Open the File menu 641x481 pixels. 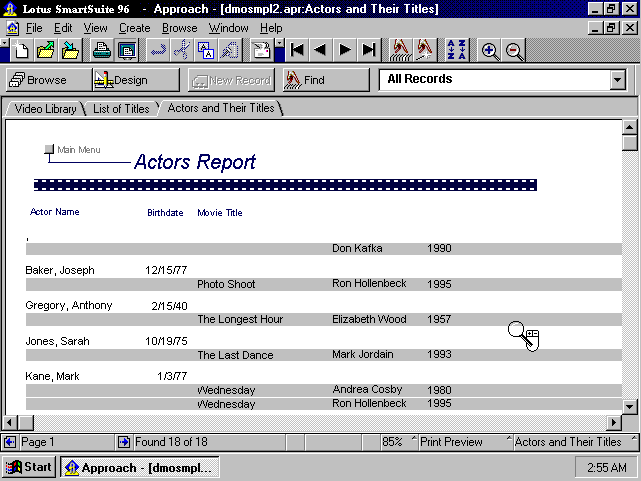34,28
